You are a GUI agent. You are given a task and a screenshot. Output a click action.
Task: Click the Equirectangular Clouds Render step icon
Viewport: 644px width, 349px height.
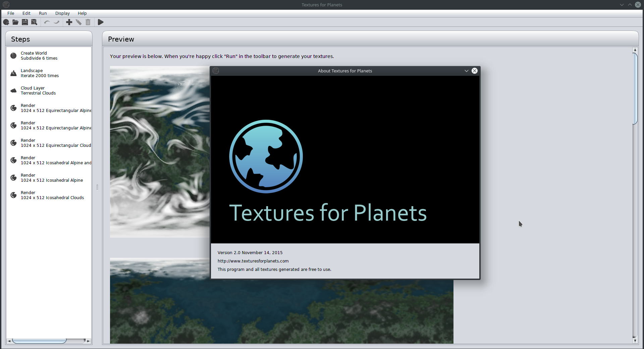click(x=13, y=143)
